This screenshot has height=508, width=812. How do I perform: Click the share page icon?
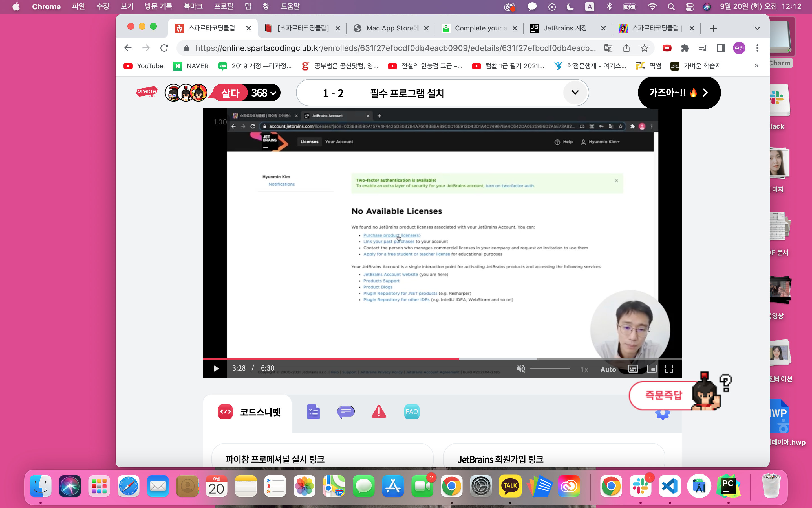coord(626,48)
